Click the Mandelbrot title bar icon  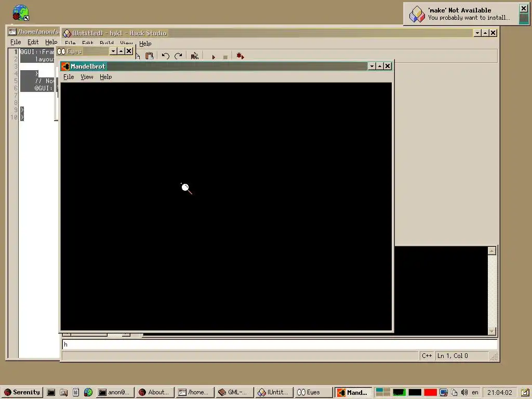pos(66,66)
